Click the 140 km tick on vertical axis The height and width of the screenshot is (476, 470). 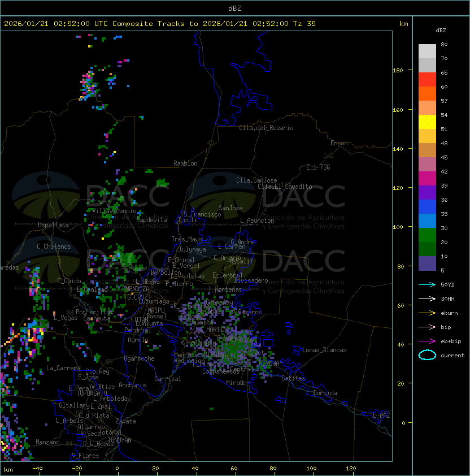[x=398, y=149]
